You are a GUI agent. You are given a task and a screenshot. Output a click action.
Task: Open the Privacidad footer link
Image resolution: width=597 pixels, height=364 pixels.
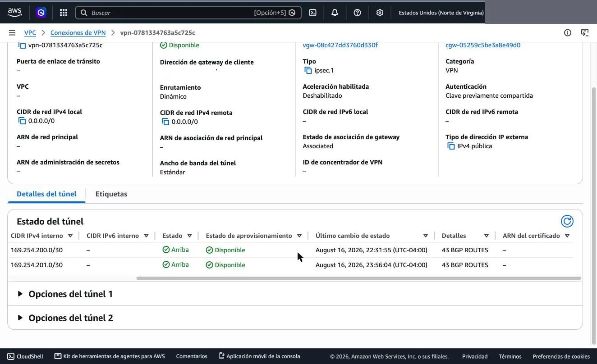point(475,356)
